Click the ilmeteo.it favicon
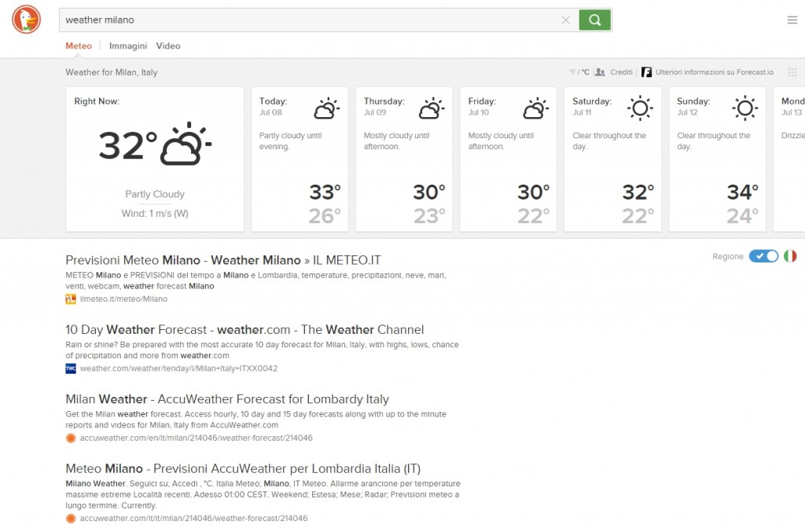 click(70, 299)
